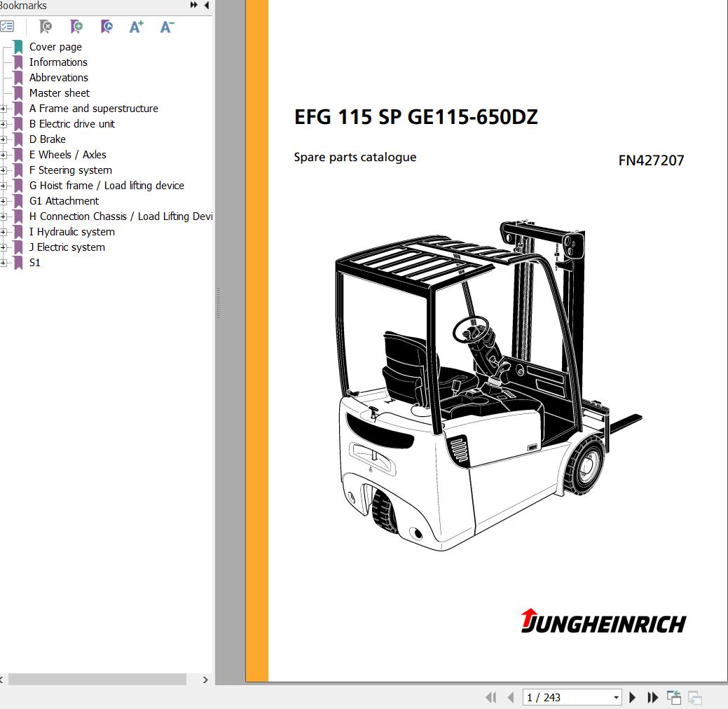This screenshot has width=728, height=709.
Task: Click the forklift illustration
Action: 488,386
